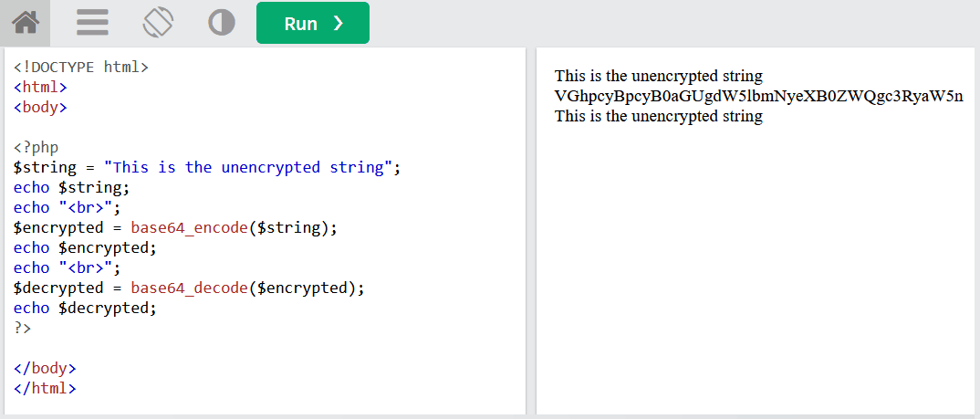Click the ?> closing PHP tag

pyautogui.click(x=22, y=328)
